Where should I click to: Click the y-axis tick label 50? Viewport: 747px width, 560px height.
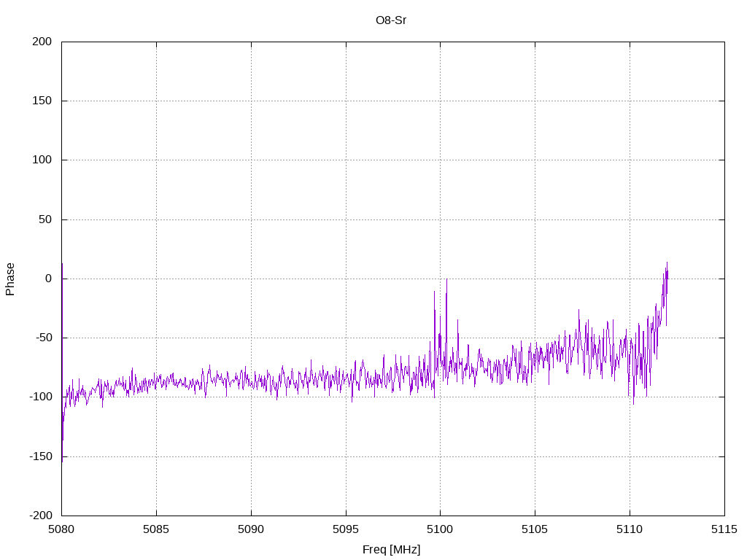coord(45,219)
